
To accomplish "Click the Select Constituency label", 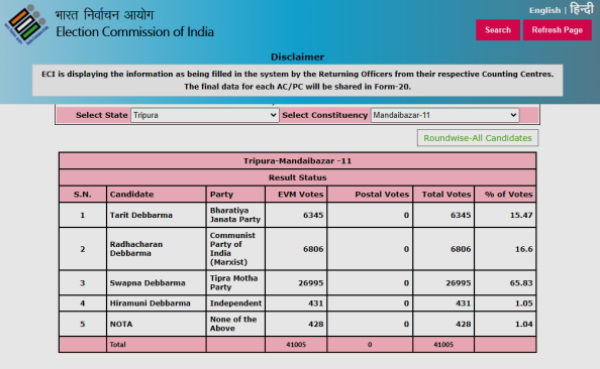I will (x=324, y=115).
